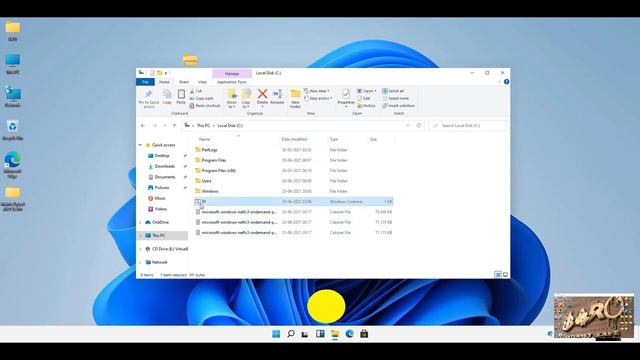Open Task View on the taskbar
This screenshot has width=640, height=360.
[305, 334]
